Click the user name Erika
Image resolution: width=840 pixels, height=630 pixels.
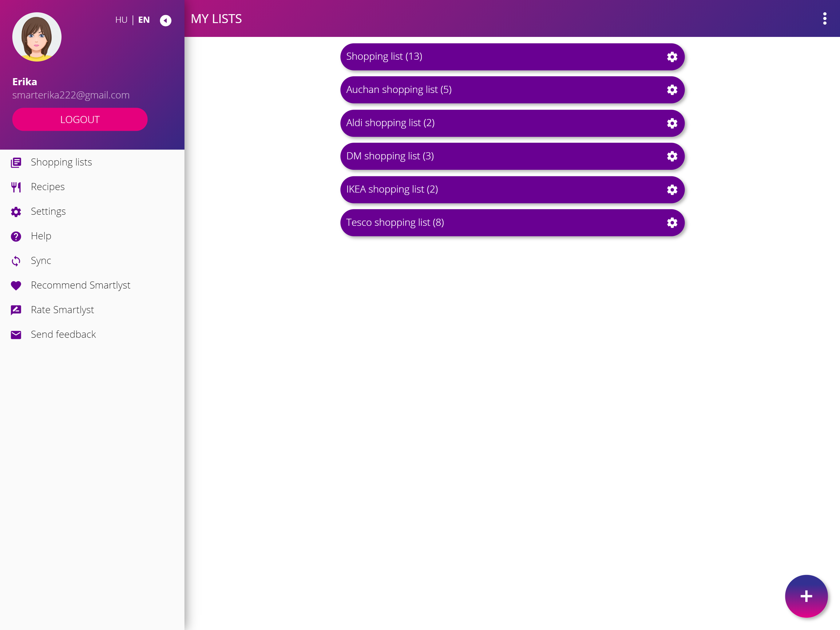(x=25, y=82)
